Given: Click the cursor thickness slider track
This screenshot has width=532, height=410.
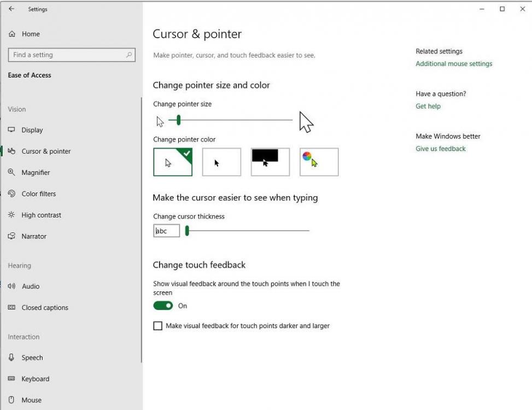Looking at the screenshot, I should (x=249, y=231).
